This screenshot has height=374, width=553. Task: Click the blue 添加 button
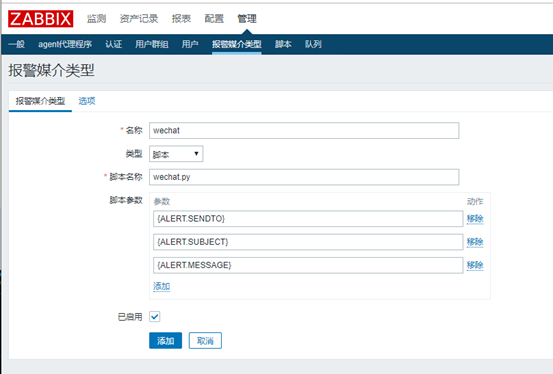point(165,340)
